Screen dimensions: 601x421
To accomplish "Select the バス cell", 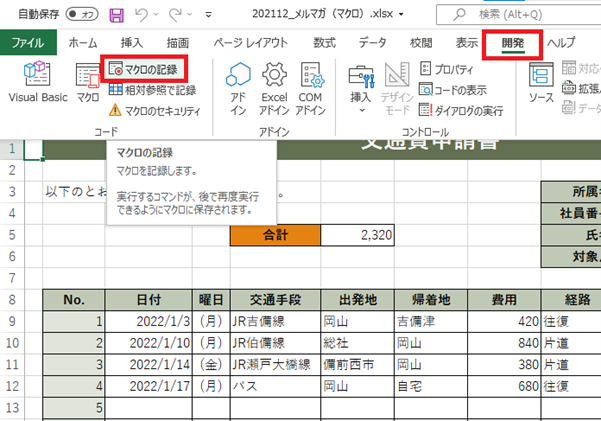I will 275,386.
